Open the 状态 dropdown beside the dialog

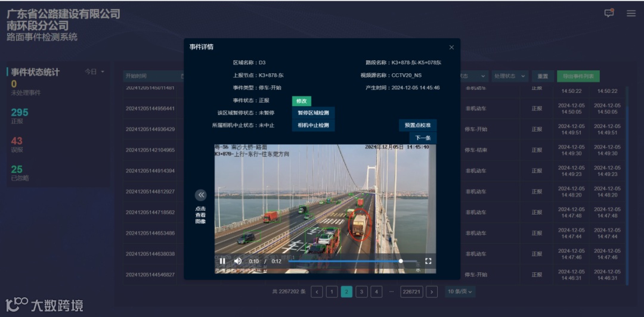(475, 76)
